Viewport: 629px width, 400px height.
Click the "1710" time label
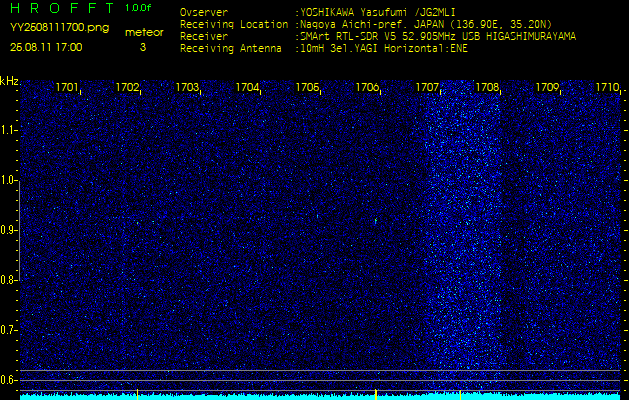pyautogui.click(x=607, y=87)
